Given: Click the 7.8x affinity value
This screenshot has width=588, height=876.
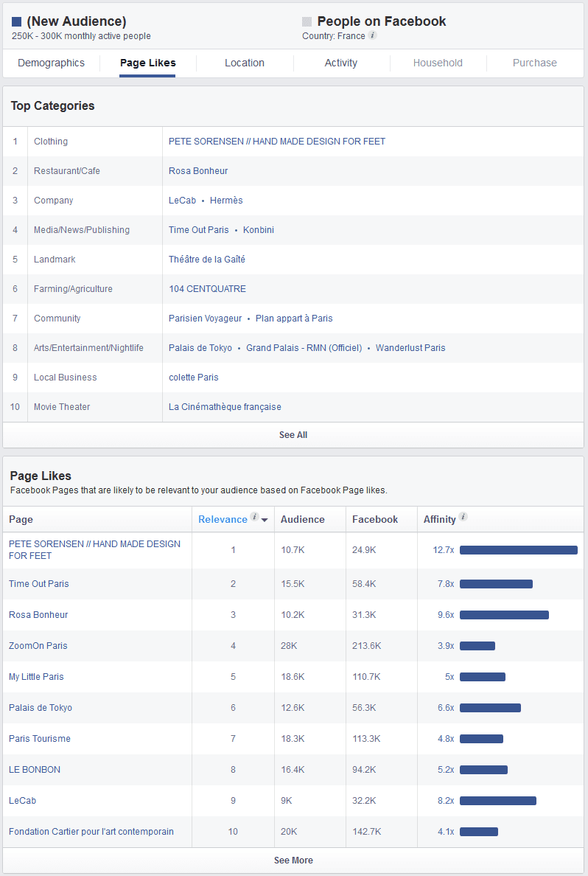Looking at the screenshot, I should point(446,584).
